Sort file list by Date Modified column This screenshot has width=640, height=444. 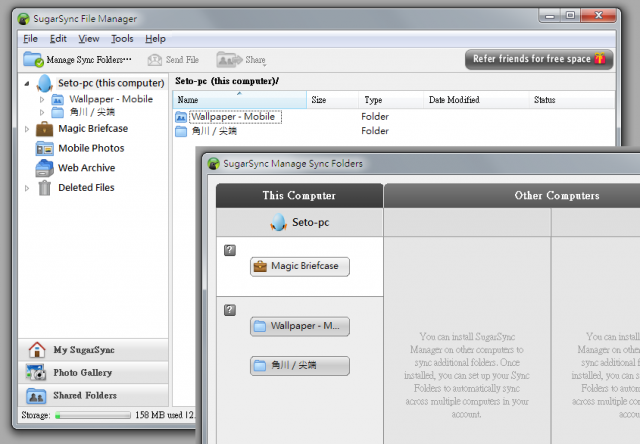(x=476, y=100)
